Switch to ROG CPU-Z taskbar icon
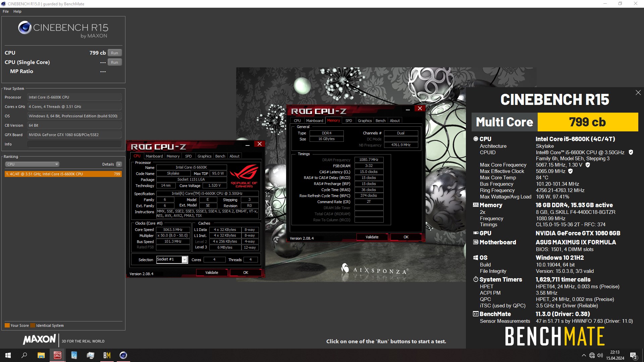The image size is (644, 362). click(x=57, y=355)
